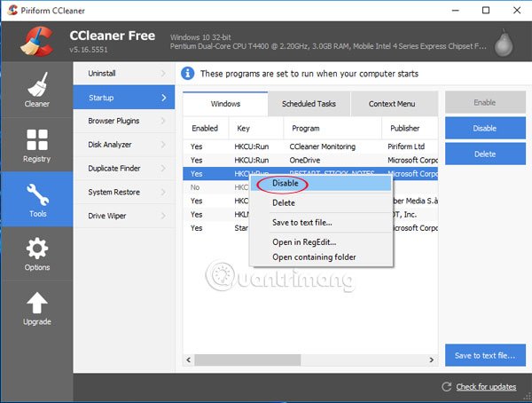Click the horizontal scrollbar left arrow
The width and height of the screenshot is (532, 403).
tap(189, 360)
